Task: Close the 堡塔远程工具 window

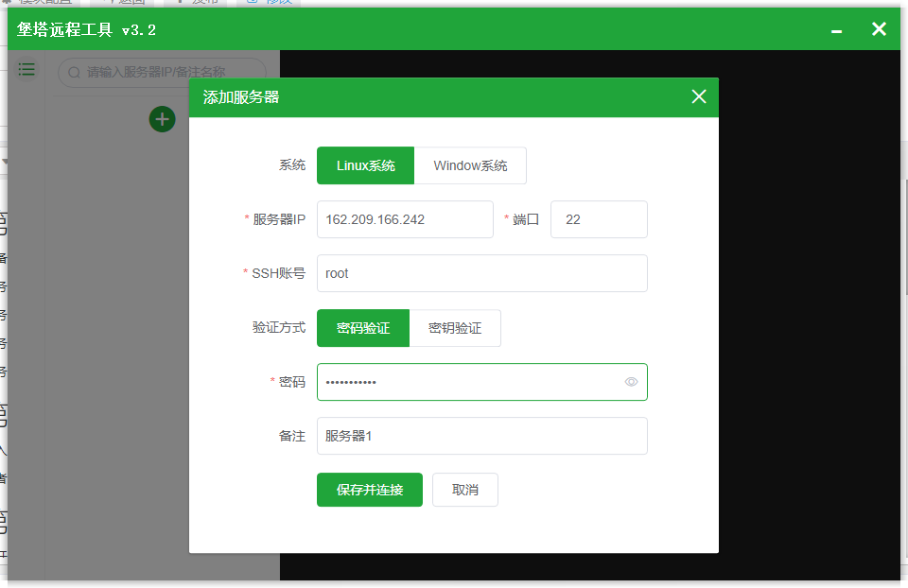Action: [x=879, y=29]
